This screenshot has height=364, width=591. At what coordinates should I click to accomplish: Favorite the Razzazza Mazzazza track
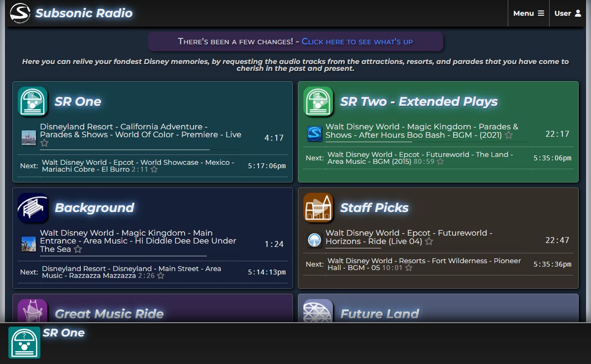click(161, 275)
